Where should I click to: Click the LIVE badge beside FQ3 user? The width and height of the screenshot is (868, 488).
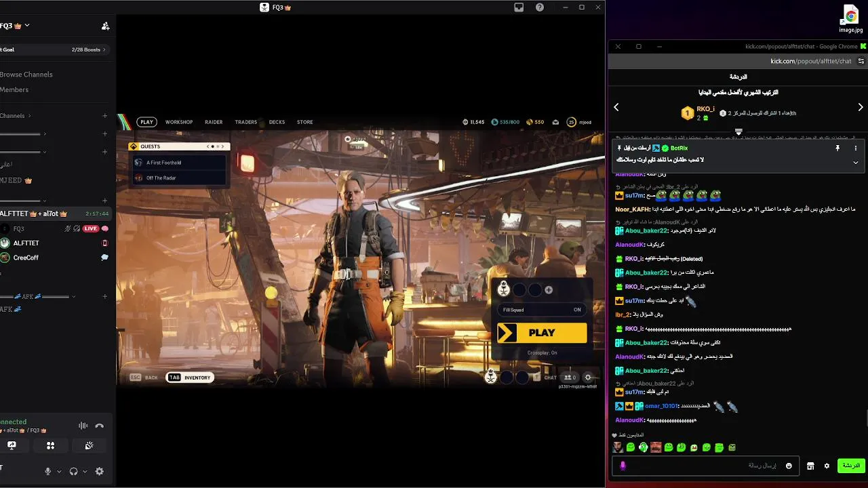(x=91, y=229)
